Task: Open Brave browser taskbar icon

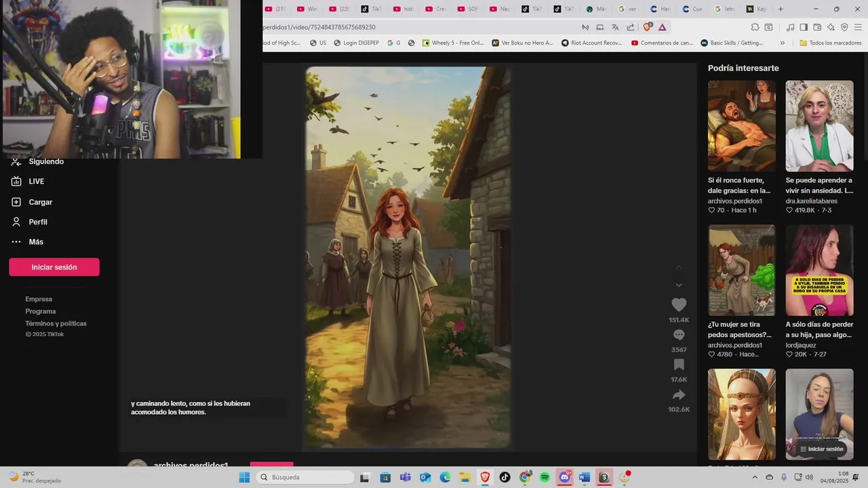Action: [485, 477]
